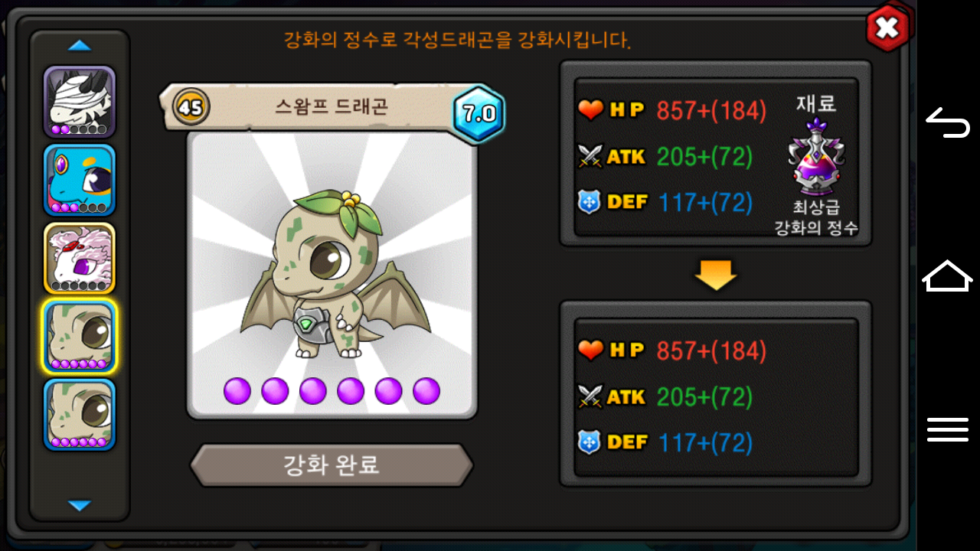Tap the Android home navigation button
This screenshot has height=551, width=980.
948,275
